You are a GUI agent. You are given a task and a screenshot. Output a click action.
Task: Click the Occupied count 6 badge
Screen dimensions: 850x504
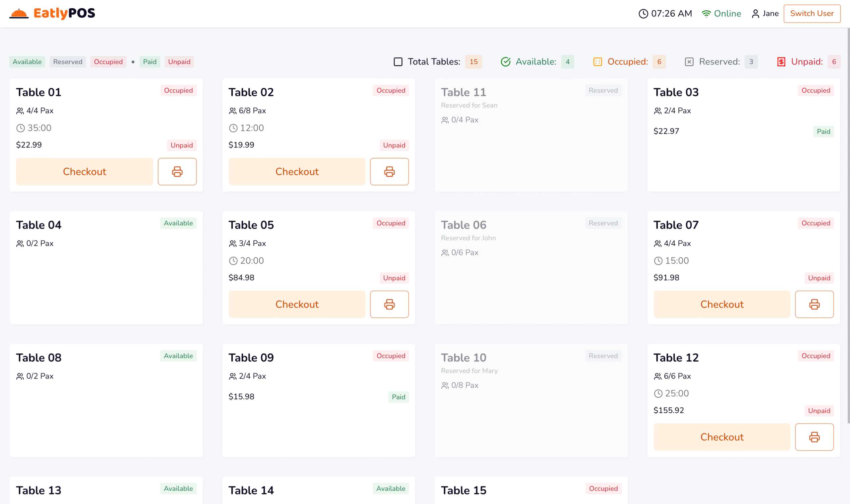(x=659, y=62)
